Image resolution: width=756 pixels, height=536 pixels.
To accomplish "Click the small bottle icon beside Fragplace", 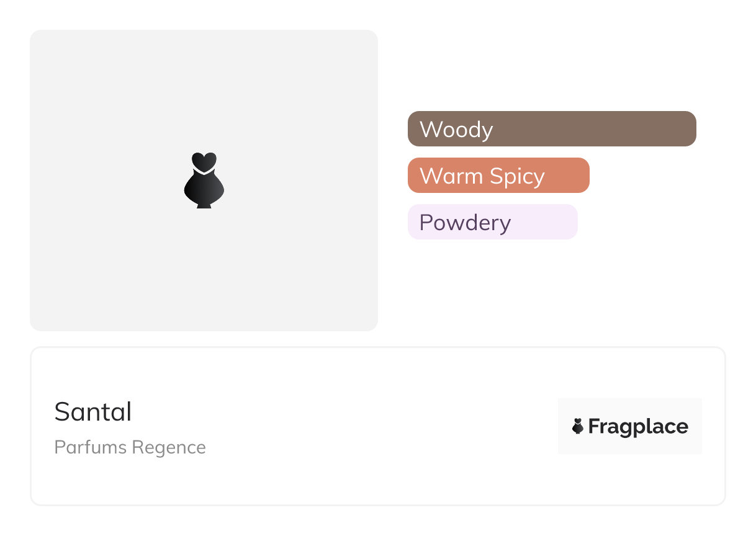I will tap(578, 426).
